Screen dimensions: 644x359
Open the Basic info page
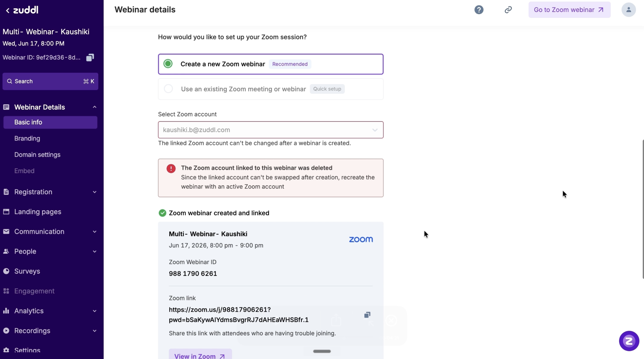coord(50,122)
